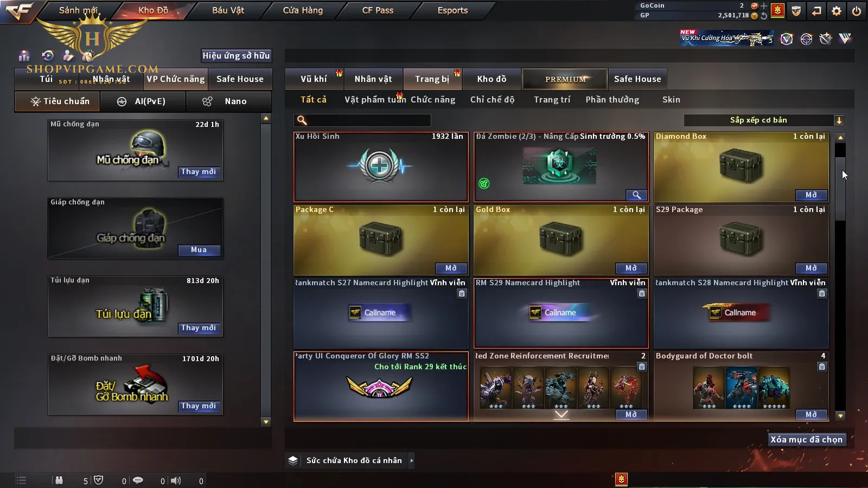This screenshot has width=868, height=488.
Task: Expand Red Zone Reinforcement item chevron
Action: [561, 415]
